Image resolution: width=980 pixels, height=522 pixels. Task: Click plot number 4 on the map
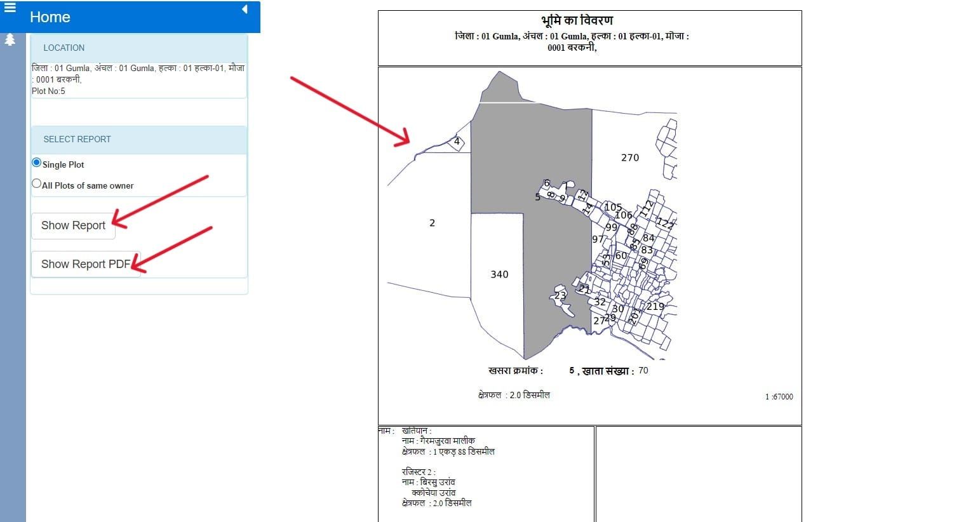tap(457, 142)
